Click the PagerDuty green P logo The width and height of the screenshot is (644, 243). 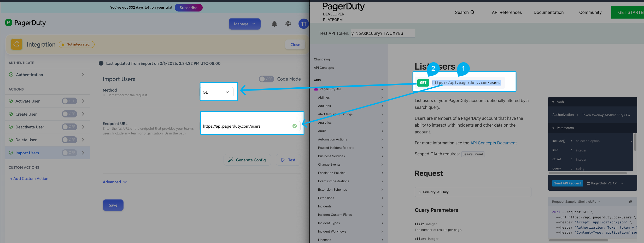pyautogui.click(x=9, y=22)
